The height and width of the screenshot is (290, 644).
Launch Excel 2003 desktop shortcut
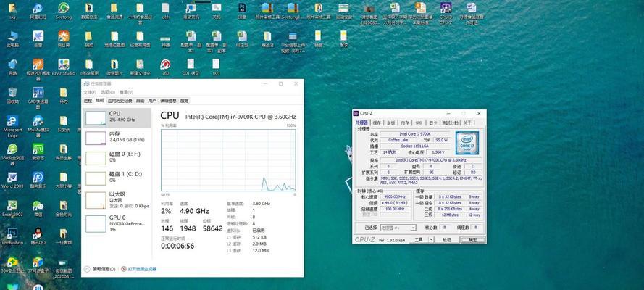click(12, 208)
